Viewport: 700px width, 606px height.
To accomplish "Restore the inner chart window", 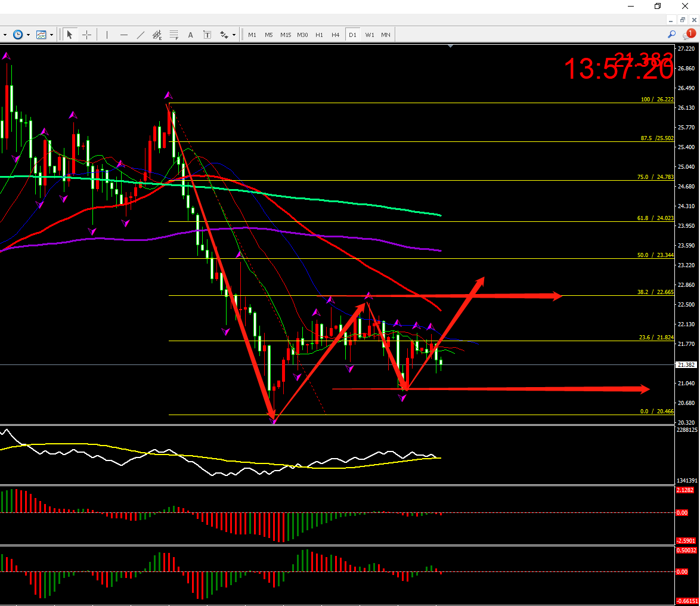I will pyautogui.click(x=683, y=20).
